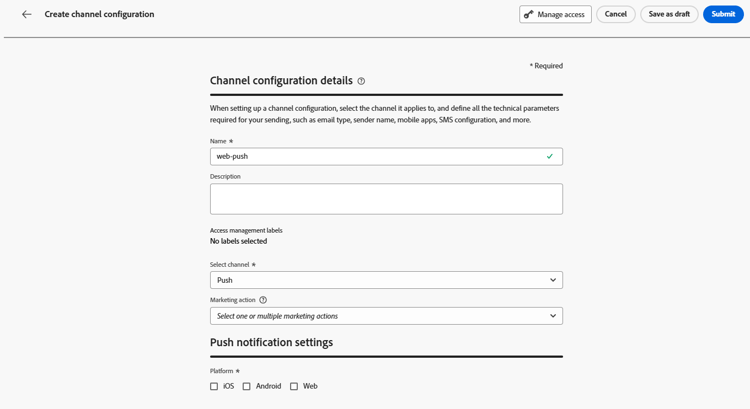Image resolution: width=750 pixels, height=409 pixels.
Task: Click the Marketing actions chevron arrow
Action: pos(553,316)
